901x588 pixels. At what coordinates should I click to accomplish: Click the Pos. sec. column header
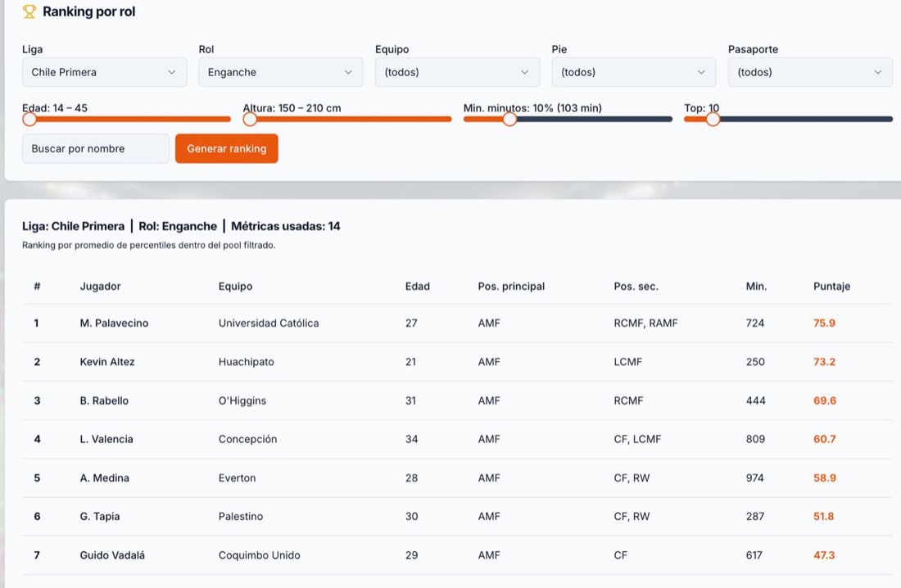point(636,287)
